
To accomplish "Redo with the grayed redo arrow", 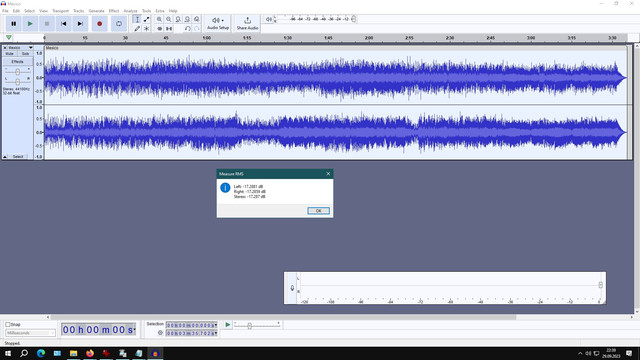I will (x=197, y=29).
